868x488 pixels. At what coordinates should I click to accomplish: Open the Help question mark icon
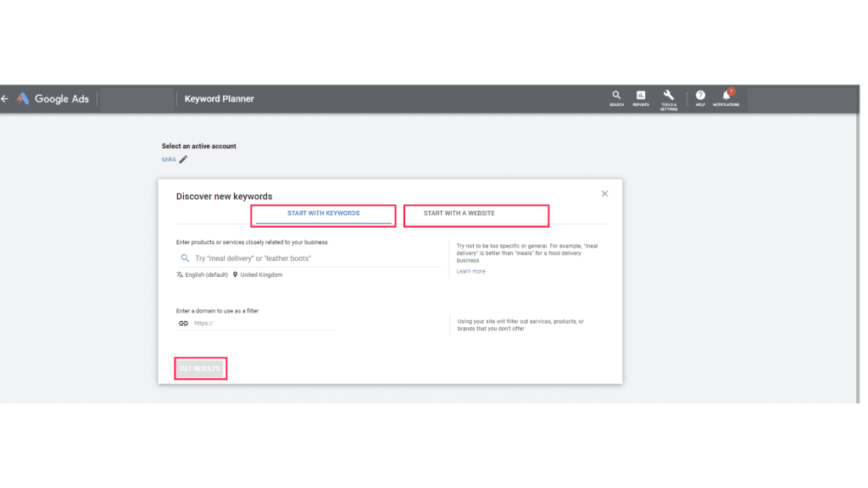point(700,97)
